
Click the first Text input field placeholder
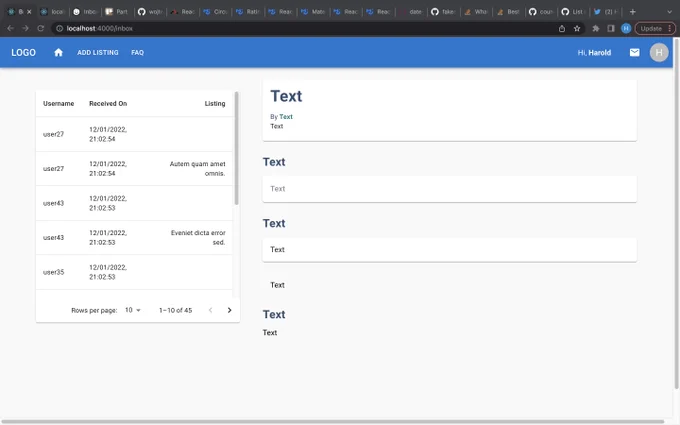449,189
